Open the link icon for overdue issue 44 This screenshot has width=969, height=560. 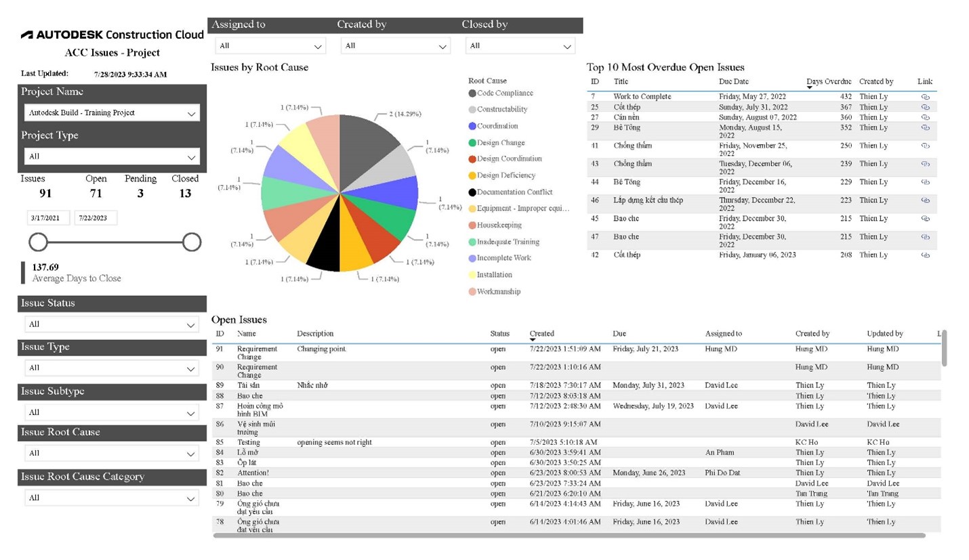point(925,182)
